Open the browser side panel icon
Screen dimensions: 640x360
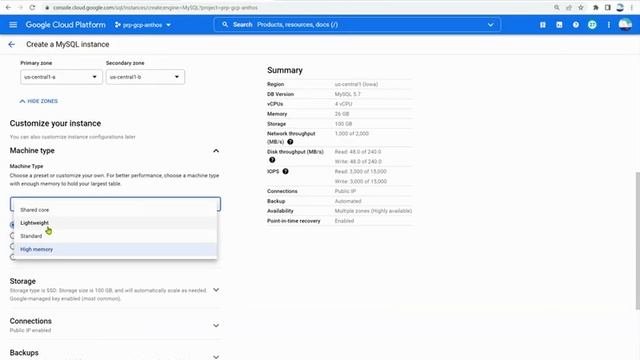pyautogui.click(x=608, y=7)
